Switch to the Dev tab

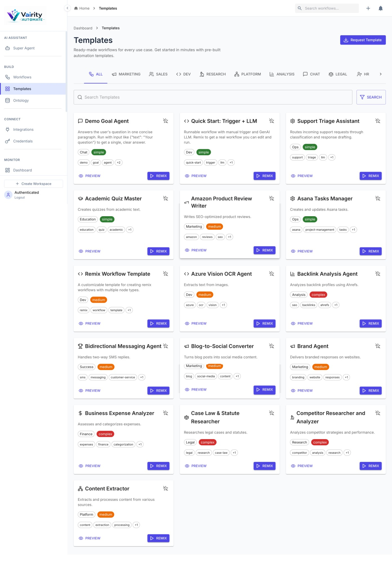point(183,74)
